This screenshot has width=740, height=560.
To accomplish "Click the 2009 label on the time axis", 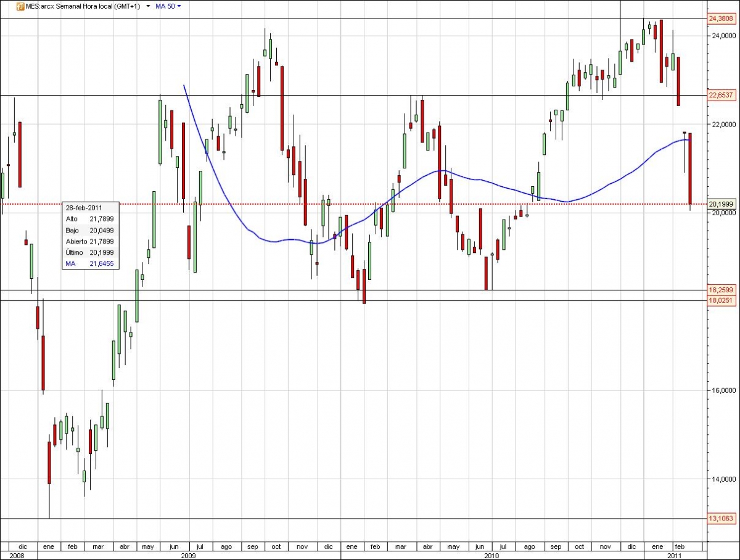I will pyautogui.click(x=188, y=555).
